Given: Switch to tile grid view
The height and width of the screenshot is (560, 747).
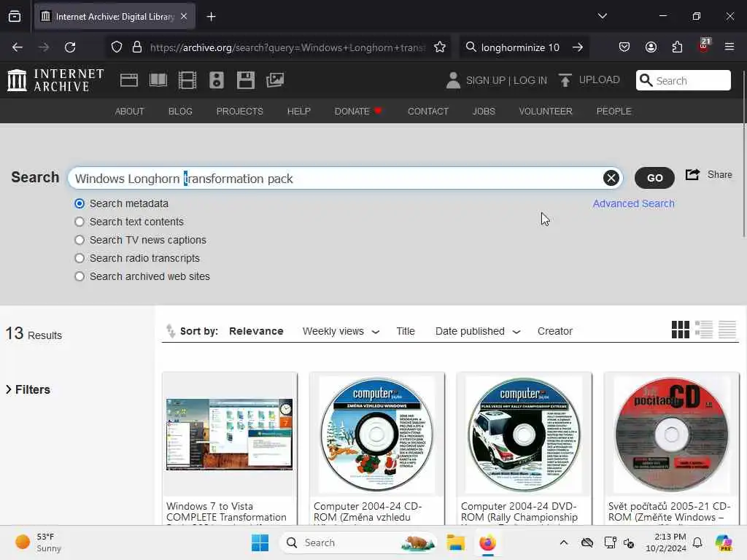Looking at the screenshot, I should click(681, 330).
